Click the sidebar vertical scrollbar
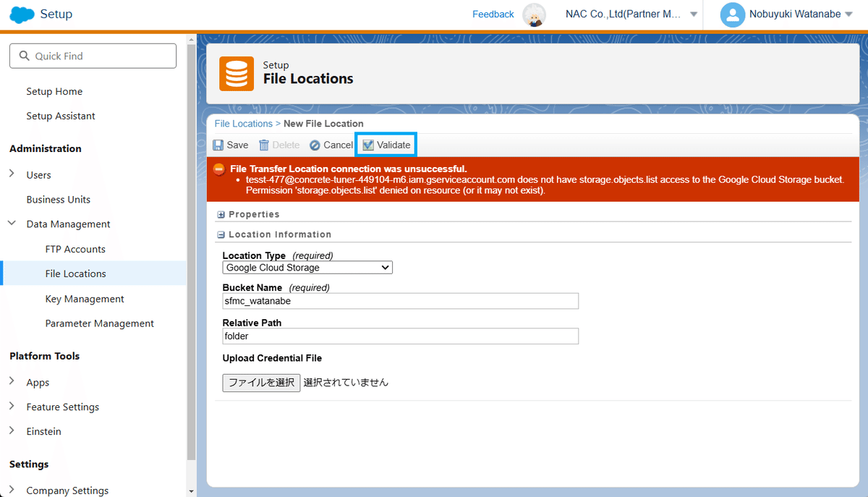 coord(191,253)
